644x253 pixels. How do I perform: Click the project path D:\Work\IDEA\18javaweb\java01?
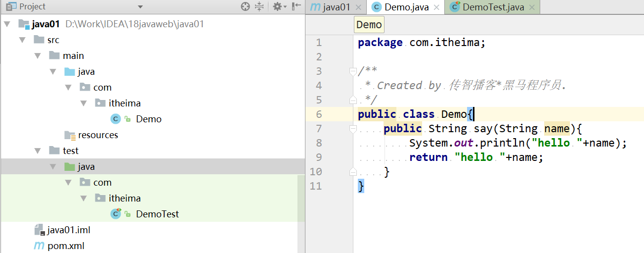click(134, 24)
